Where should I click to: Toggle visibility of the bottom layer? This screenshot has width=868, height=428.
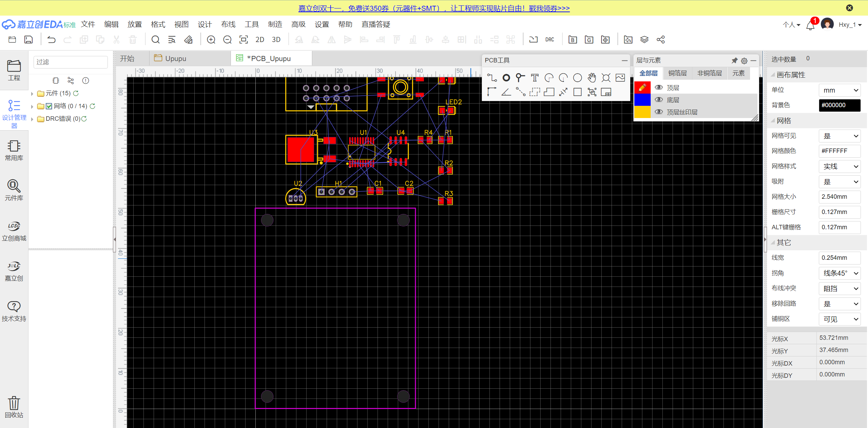pos(658,100)
